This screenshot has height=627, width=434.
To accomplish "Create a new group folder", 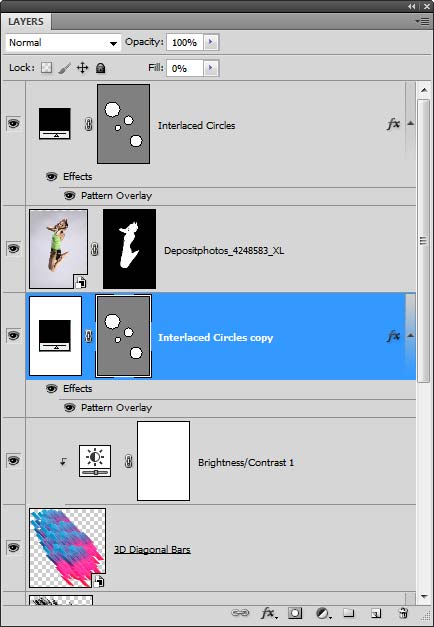I will (349, 613).
